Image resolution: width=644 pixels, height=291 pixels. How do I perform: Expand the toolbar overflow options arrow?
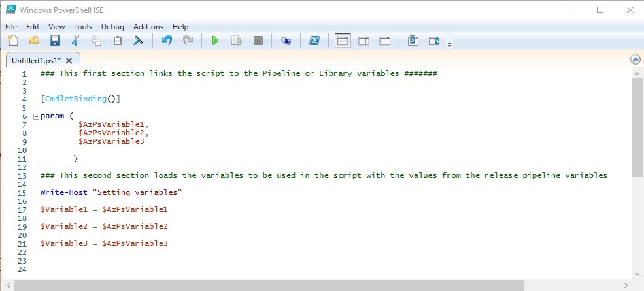[449, 44]
